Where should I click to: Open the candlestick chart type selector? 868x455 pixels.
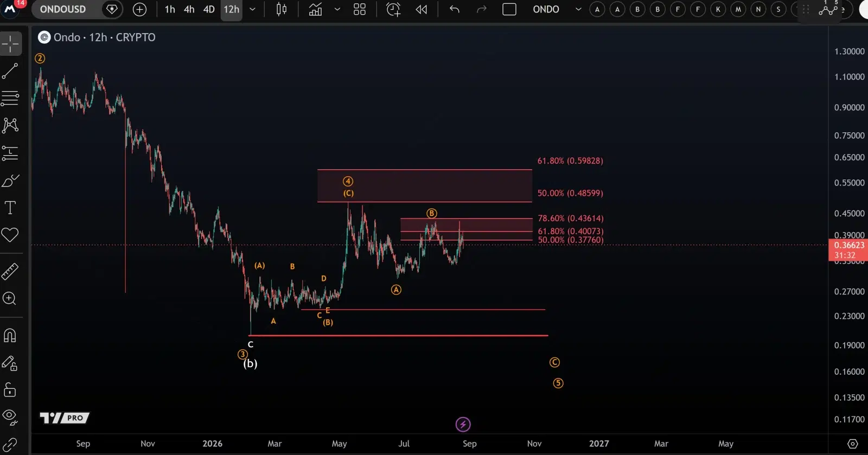pyautogui.click(x=282, y=9)
